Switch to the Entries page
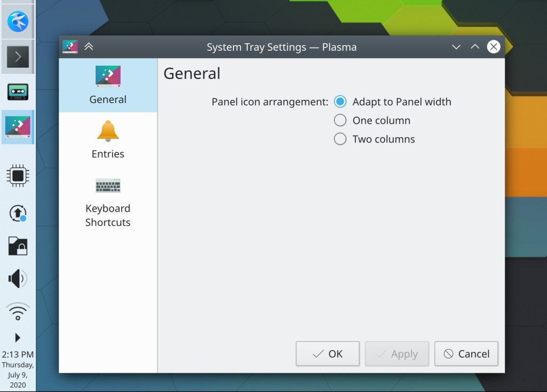547x392 pixels. point(108,139)
